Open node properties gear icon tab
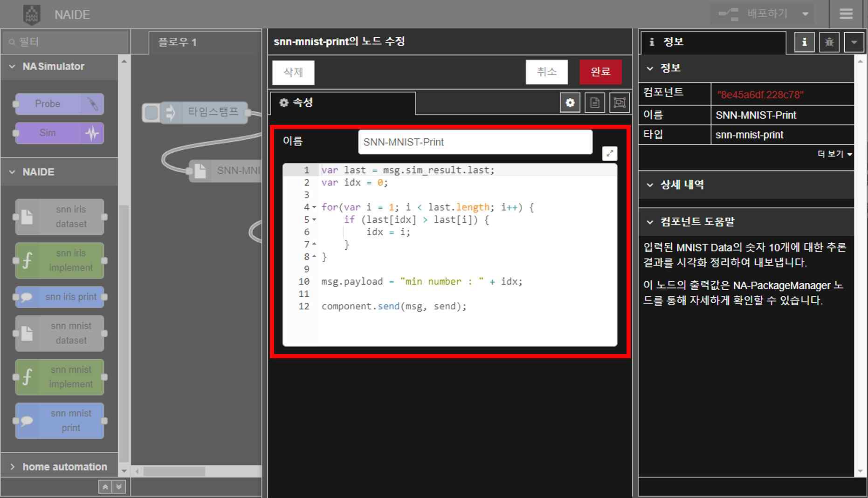The image size is (868, 498). [x=570, y=103]
